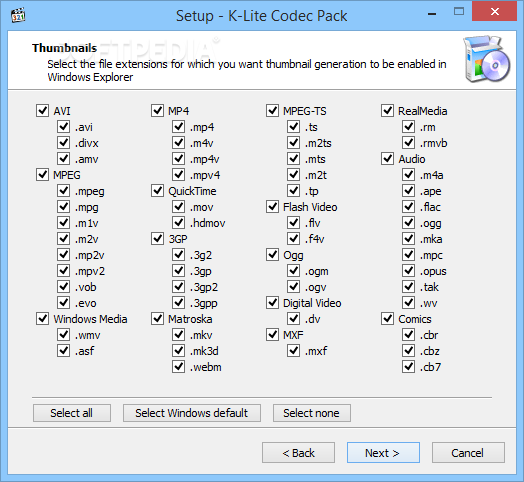
Task: Toggle the .3gp2 checkbox
Action: click(178, 286)
